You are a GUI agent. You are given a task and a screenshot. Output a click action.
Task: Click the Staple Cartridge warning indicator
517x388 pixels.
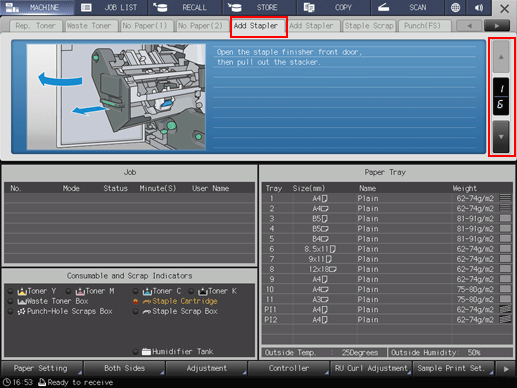point(135,301)
